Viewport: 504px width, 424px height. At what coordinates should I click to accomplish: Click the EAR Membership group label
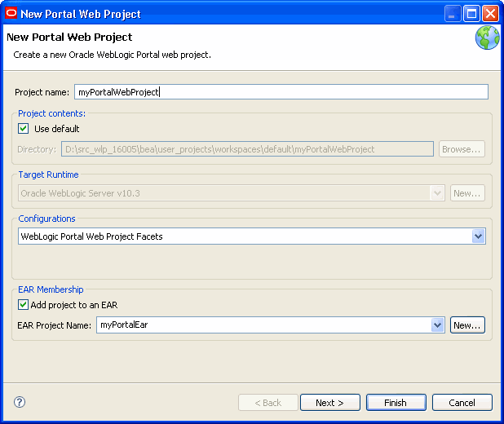tap(51, 289)
